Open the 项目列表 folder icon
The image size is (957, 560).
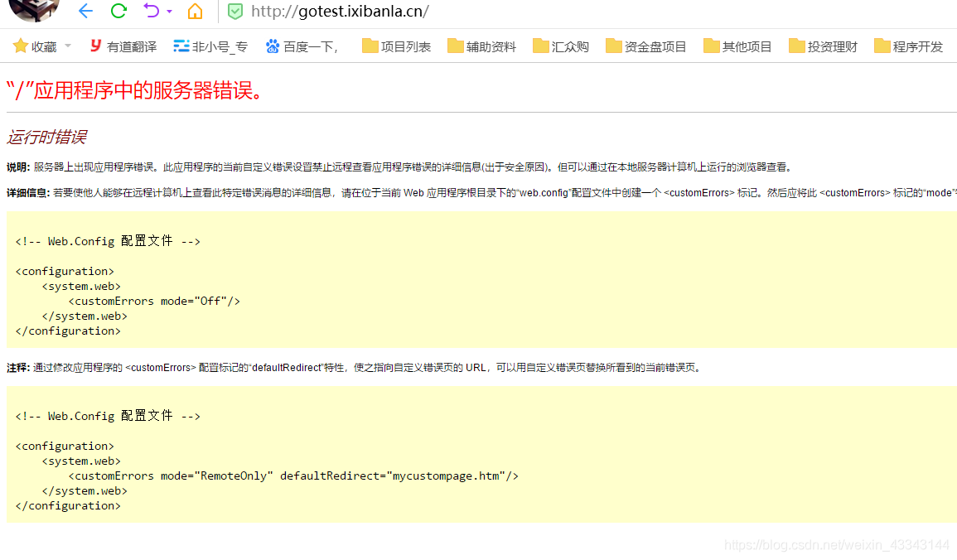pos(371,46)
